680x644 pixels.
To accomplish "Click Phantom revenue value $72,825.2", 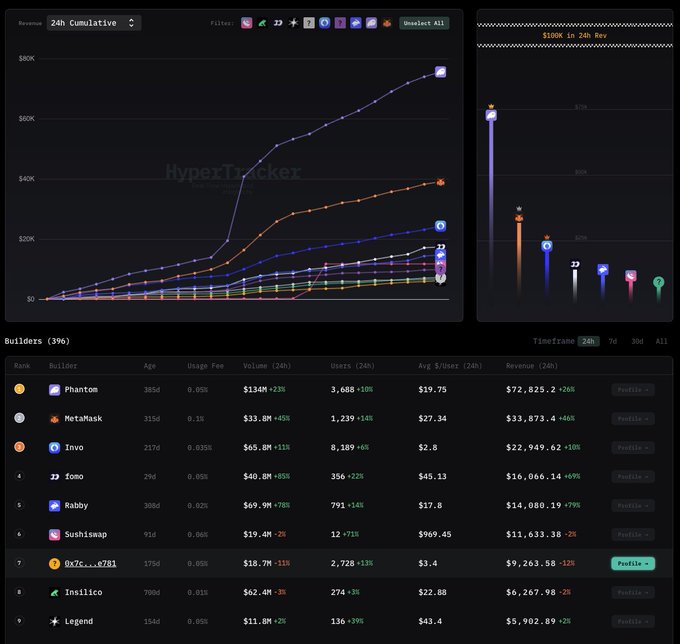I will point(530,389).
